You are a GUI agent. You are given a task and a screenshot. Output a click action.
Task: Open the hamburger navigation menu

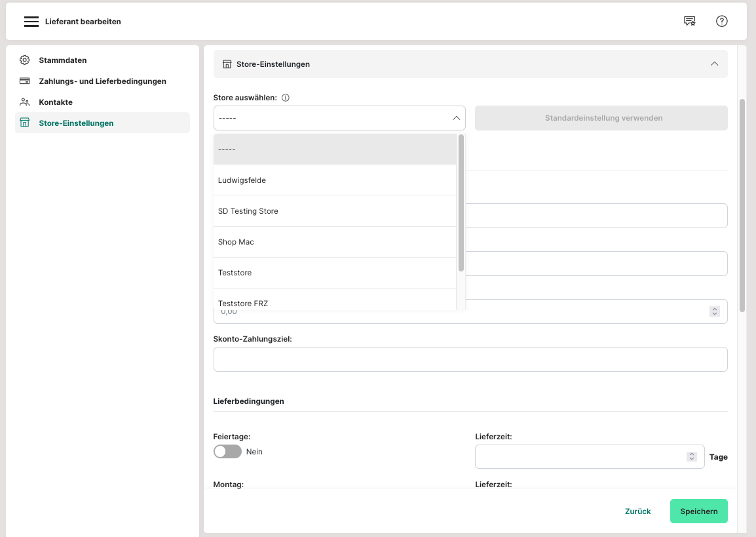point(31,22)
